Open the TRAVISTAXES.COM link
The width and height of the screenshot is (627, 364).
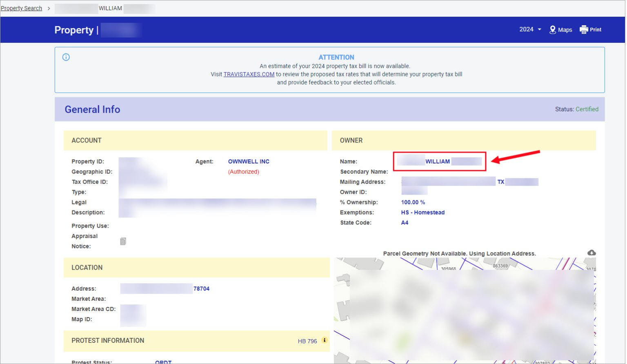pos(249,74)
